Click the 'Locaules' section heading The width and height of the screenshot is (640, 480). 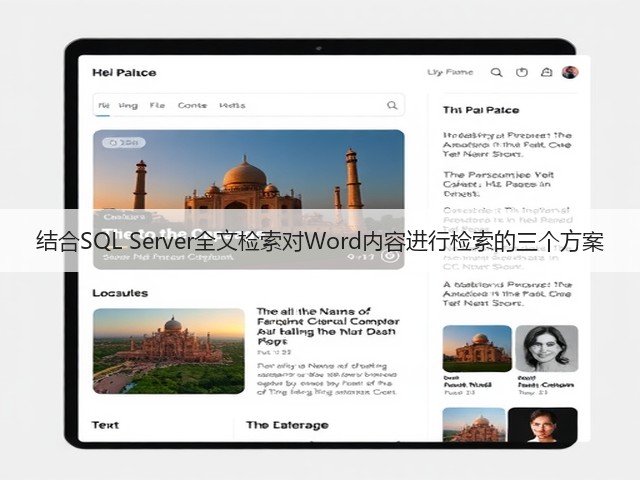[x=120, y=293]
